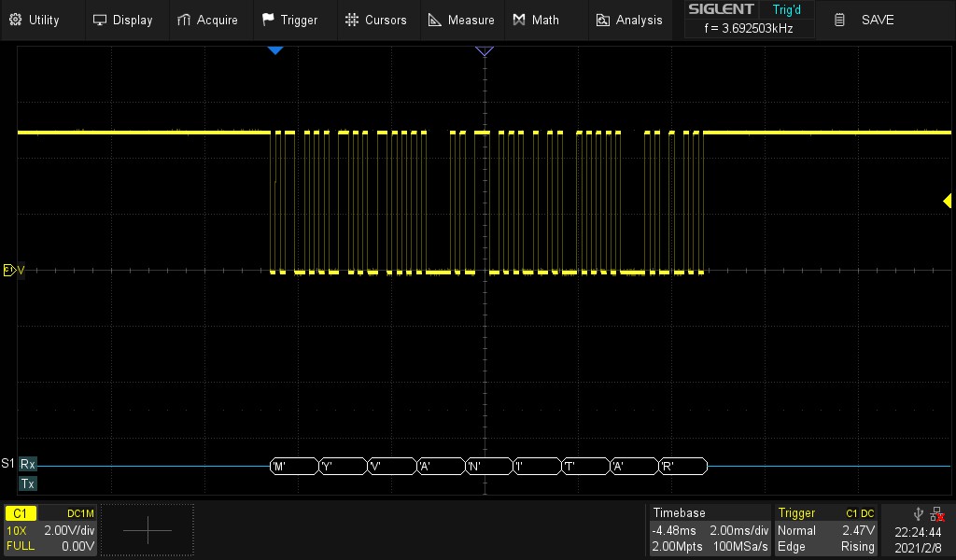
Task: Toggle the serial decode Tx label
Action: 28,483
